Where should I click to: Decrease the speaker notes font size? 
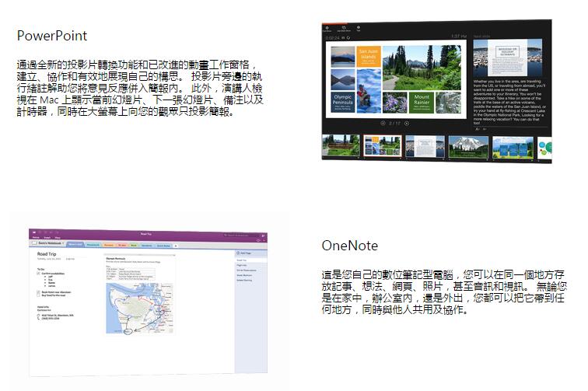point(485,129)
